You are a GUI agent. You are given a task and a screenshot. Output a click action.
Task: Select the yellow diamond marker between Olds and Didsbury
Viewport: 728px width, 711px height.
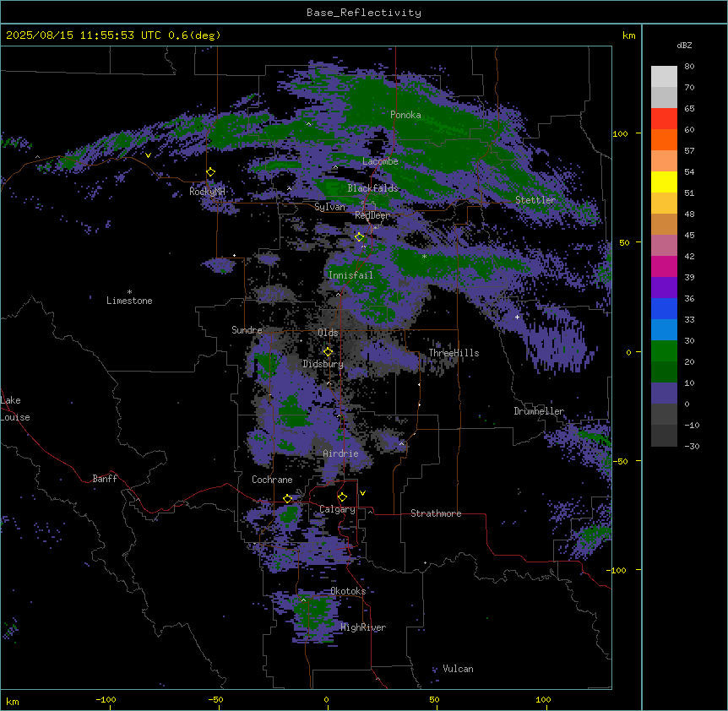[x=328, y=352]
